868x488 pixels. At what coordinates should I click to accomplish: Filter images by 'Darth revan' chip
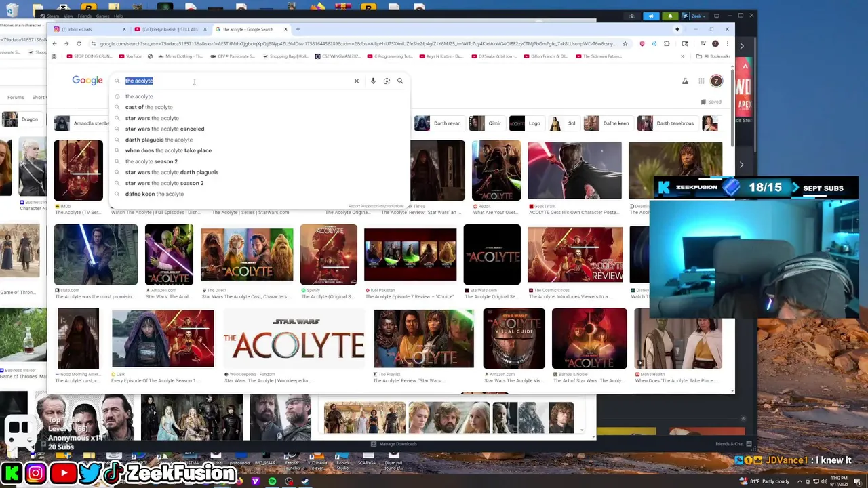pos(439,123)
